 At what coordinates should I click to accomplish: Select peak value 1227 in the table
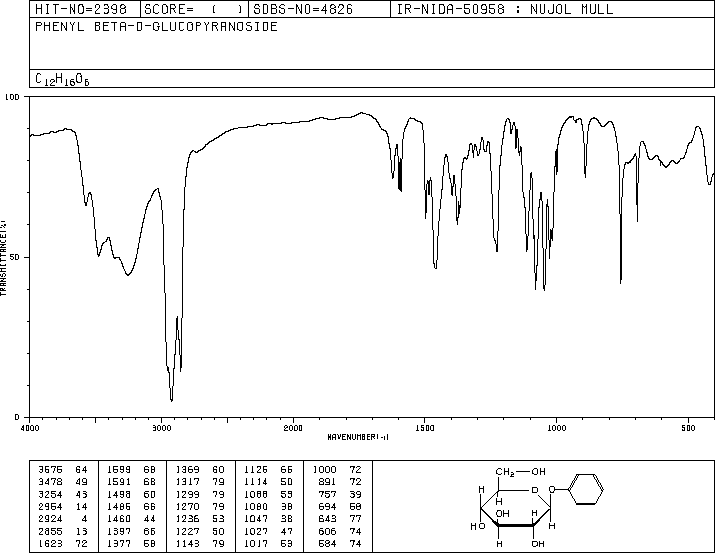click(187, 532)
